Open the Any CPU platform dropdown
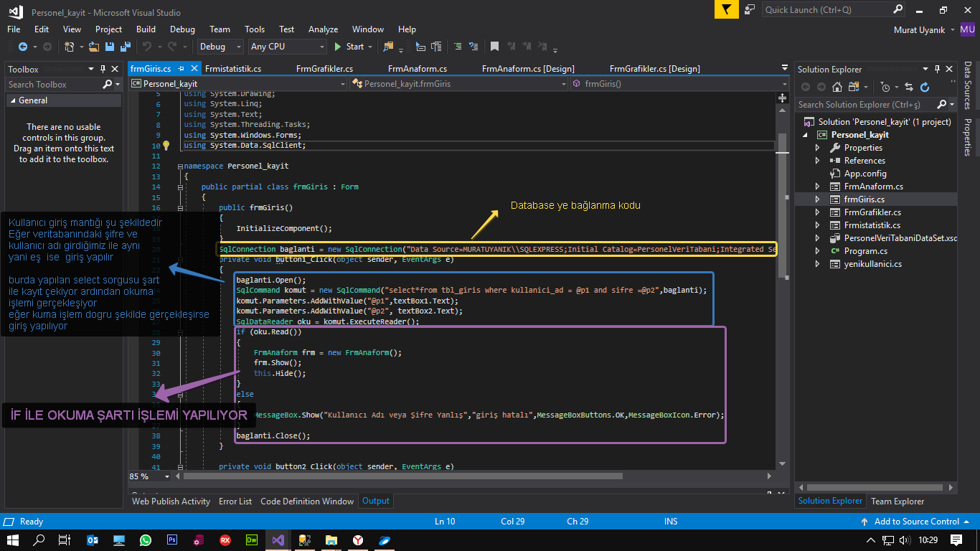The width and height of the screenshot is (980, 551). (x=288, y=47)
